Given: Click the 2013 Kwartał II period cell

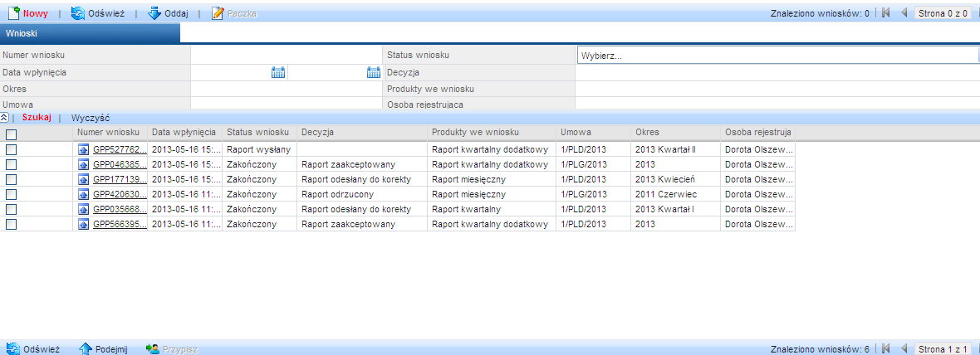Looking at the screenshot, I should tap(676, 150).
